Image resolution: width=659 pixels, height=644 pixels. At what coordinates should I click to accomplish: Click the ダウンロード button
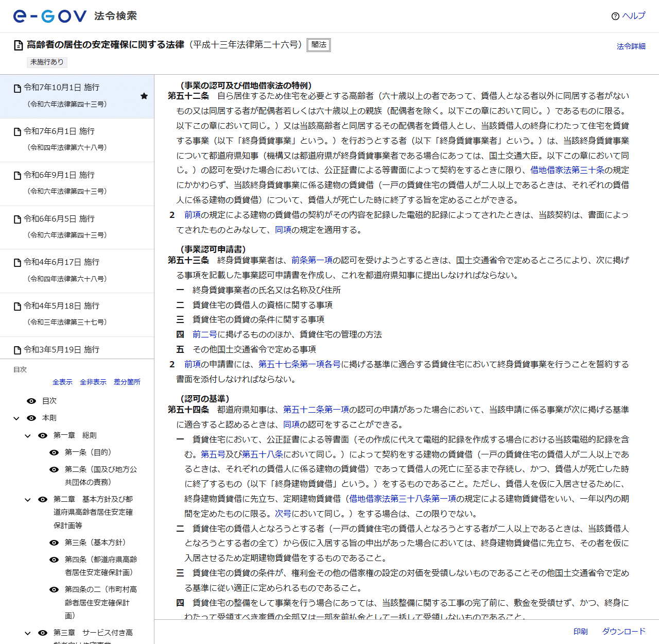point(624,632)
